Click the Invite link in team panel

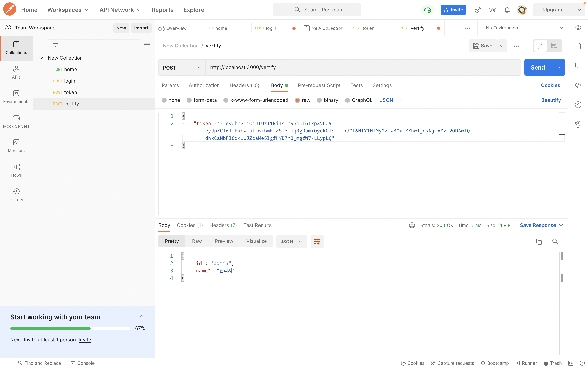(85, 340)
